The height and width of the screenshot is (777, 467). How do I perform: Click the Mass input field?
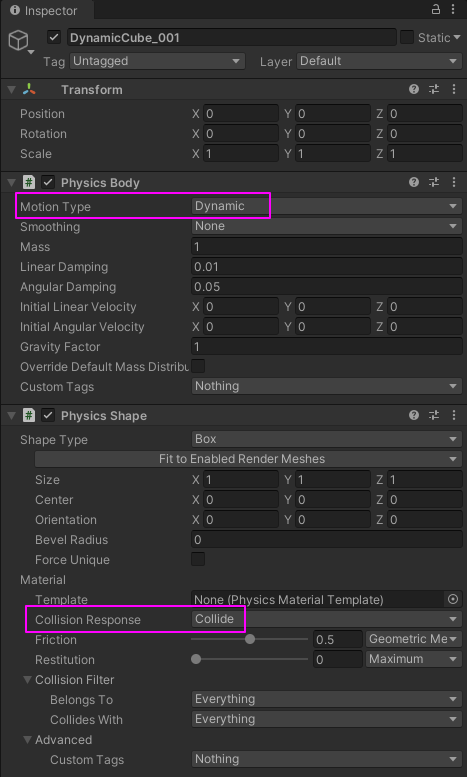327,247
